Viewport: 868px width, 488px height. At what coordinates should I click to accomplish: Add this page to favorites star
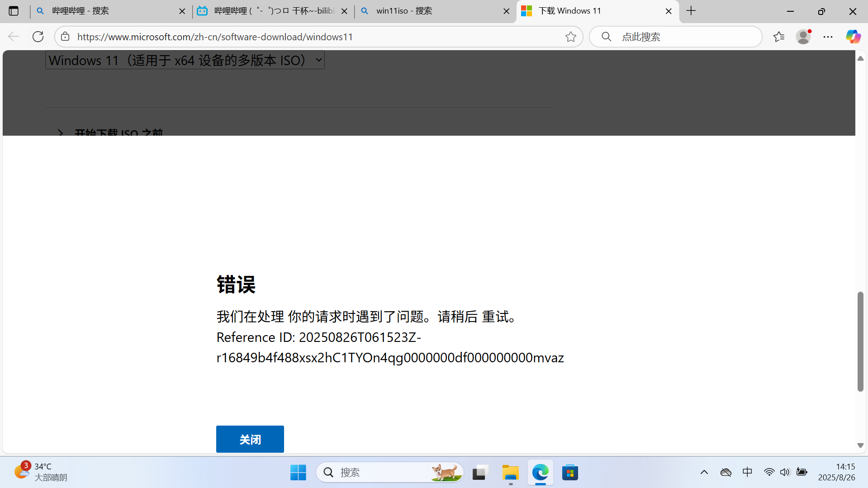point(571,37)
